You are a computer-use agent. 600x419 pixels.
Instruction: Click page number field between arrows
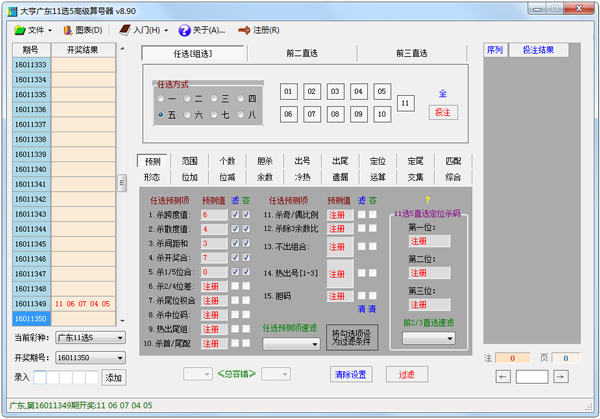tap(532, 377)
